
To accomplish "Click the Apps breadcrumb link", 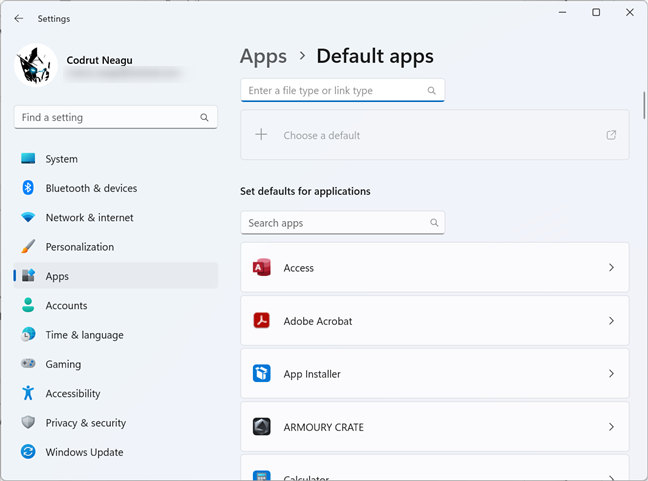I will pyautogui.click(x=263, y=57).
